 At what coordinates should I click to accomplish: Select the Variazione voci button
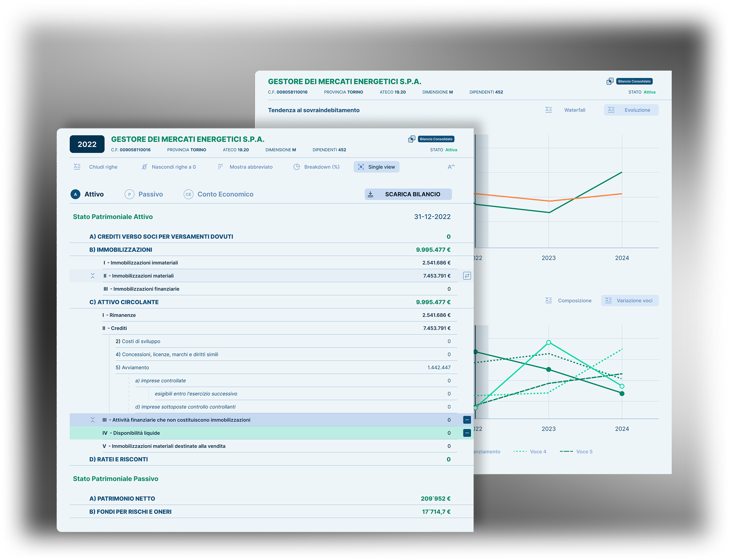[x=629, y=301]
